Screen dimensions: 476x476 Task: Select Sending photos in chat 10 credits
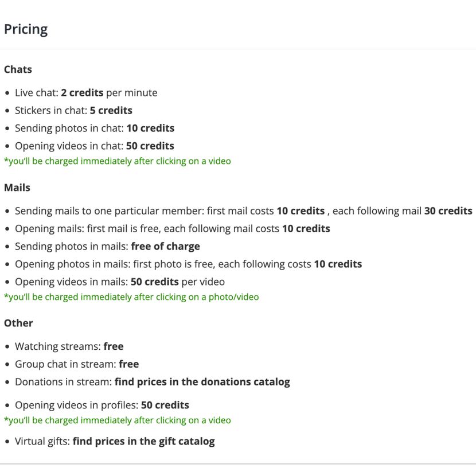click(95, 128)
